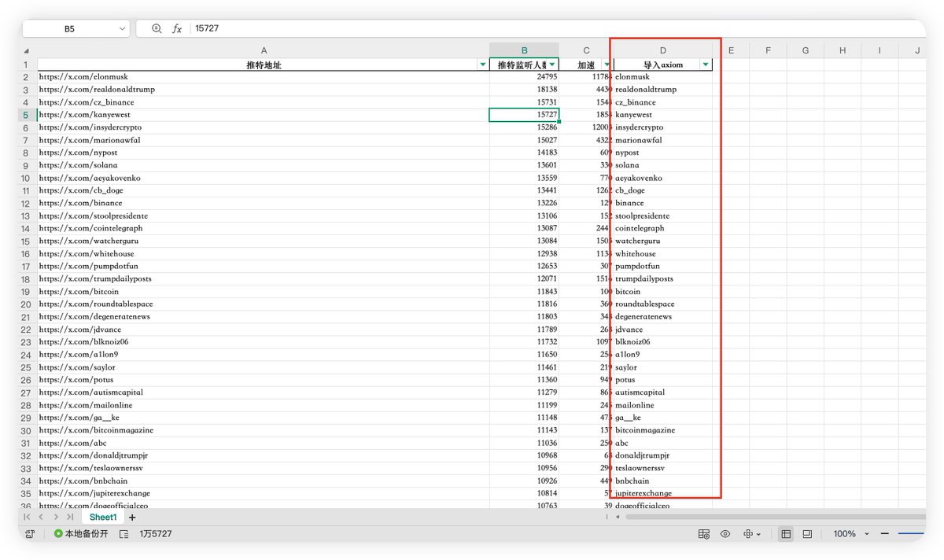
Task: Go to last sheet navigation arrow
Action: (69, 517)
